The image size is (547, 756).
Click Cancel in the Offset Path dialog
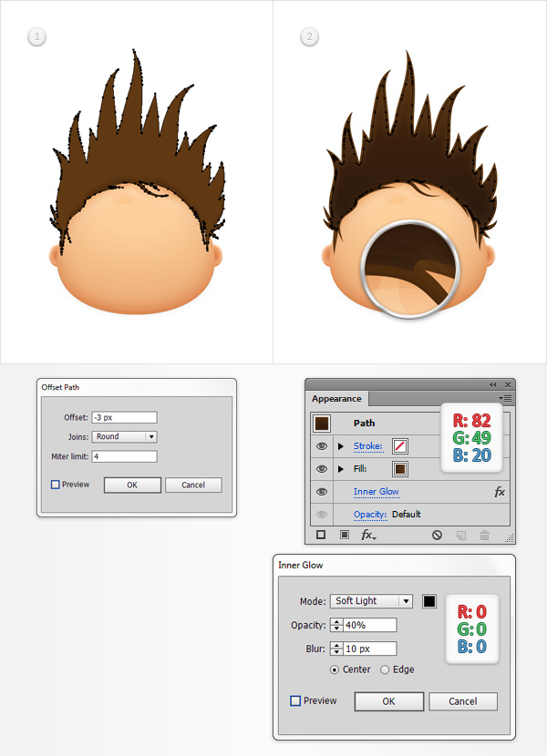[193, 485]
